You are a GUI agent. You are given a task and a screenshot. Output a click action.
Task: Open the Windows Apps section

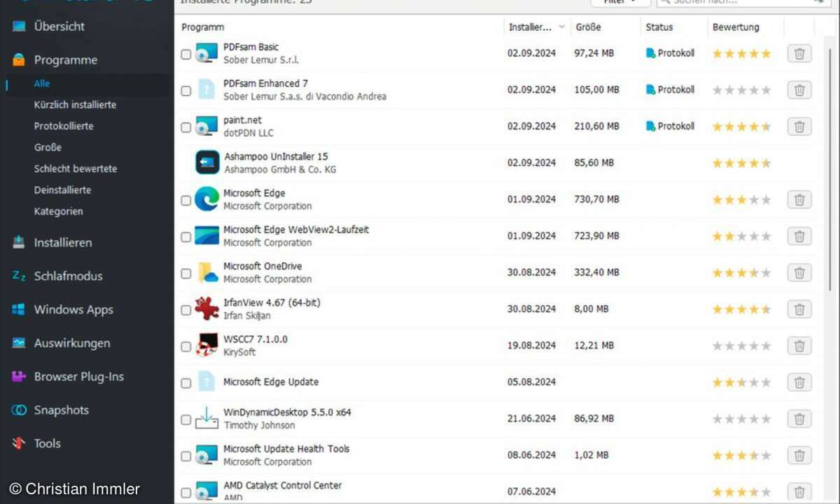tap(73, 310)
